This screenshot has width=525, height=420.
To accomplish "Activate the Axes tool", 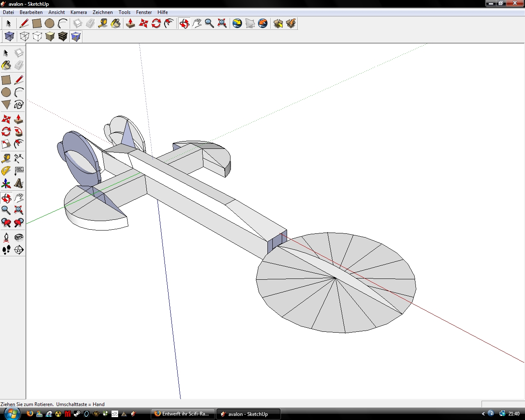I will (6, 183).
